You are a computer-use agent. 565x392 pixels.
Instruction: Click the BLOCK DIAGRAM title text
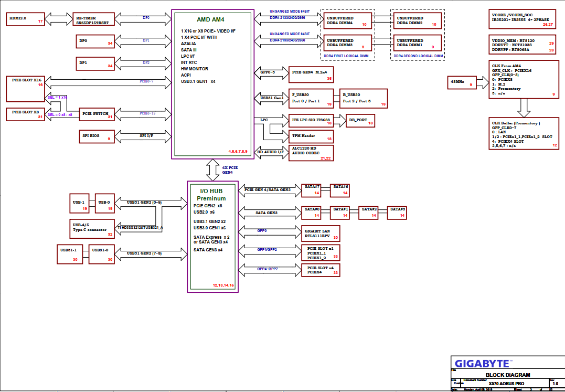coord(508,375)
